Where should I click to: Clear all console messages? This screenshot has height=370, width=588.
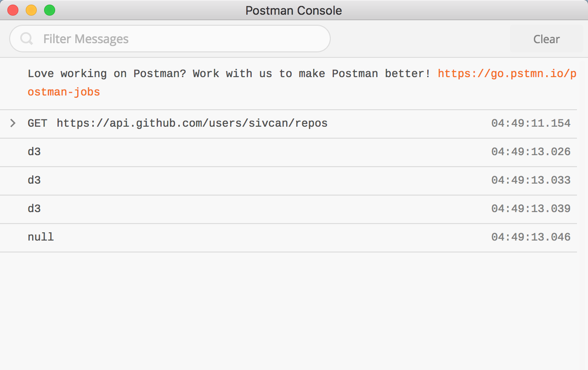point(546,39)
